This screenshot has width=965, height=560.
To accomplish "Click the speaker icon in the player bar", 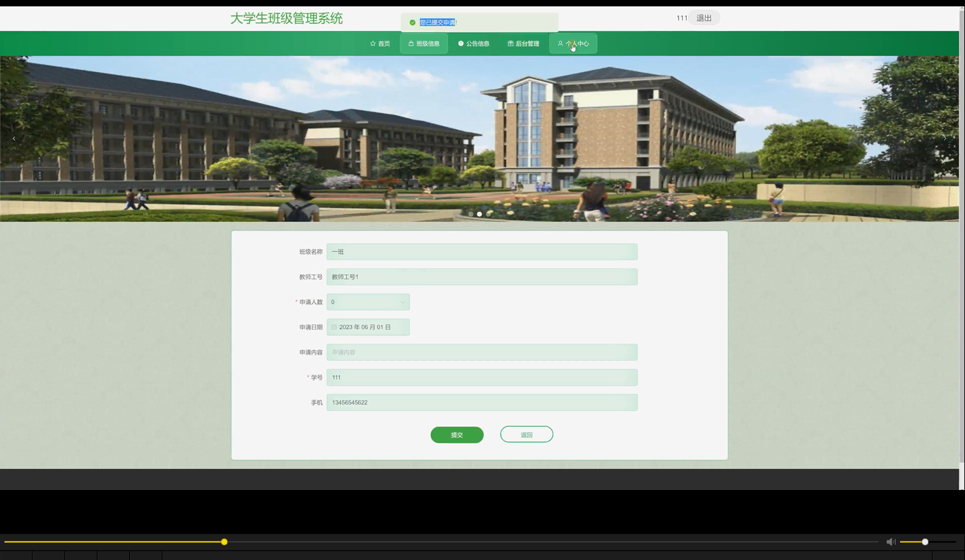I will tap(891, 542).
